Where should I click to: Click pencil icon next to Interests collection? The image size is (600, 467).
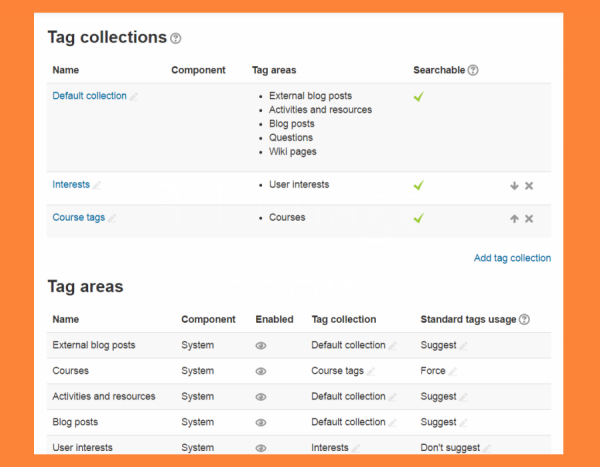97,185
